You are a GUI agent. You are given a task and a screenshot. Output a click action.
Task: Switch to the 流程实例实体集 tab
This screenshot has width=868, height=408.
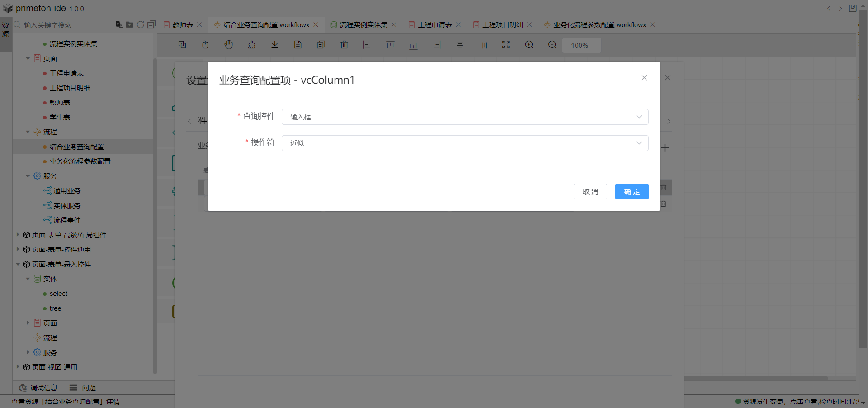(363, 25)
